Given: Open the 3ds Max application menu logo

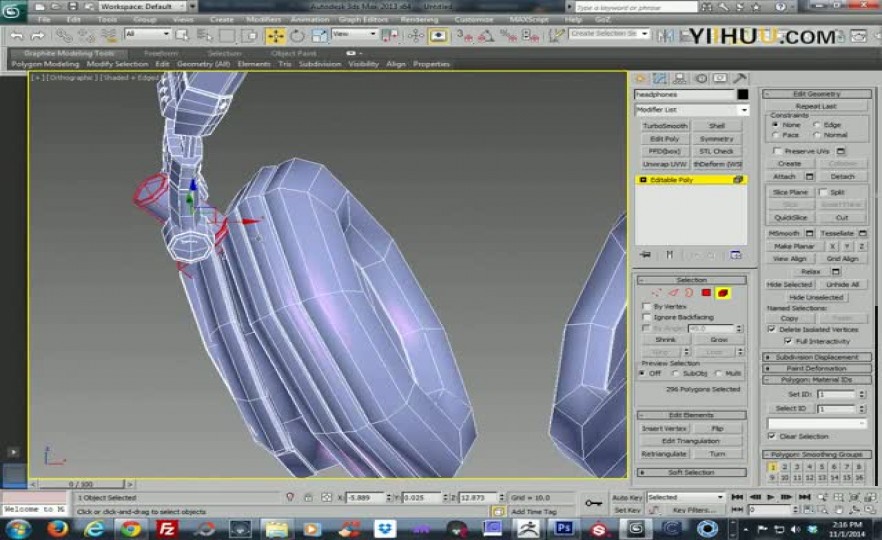Looking at the screenshot, I should [x=12, y=11].
